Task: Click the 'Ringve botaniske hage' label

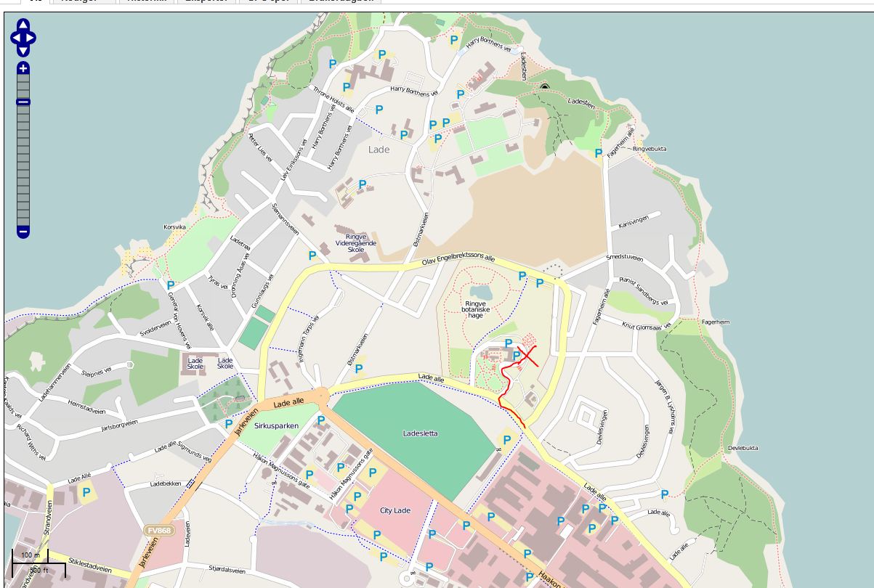Action: tap(475, 310)
